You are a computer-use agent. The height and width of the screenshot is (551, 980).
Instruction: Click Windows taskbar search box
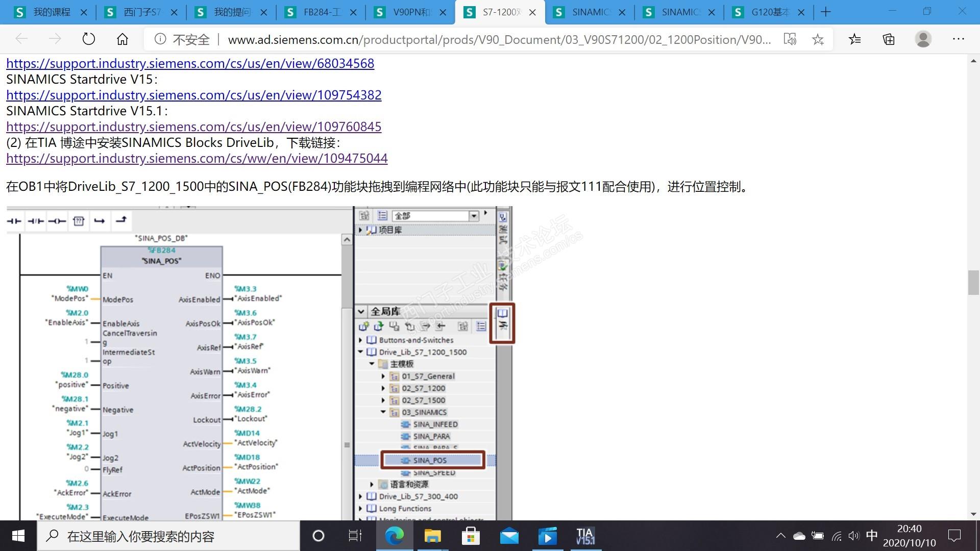pos(168,536)
